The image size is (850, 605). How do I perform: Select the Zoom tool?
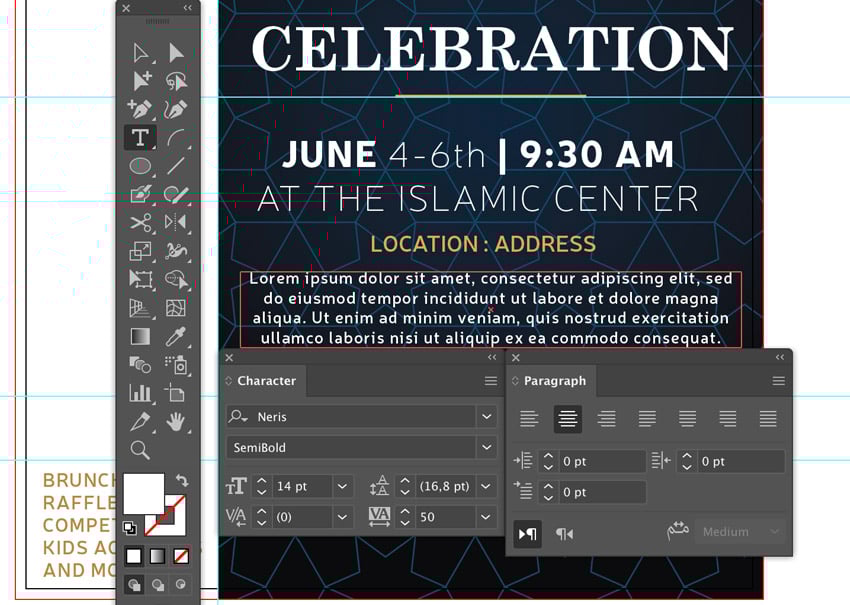[x=140, y=451]
